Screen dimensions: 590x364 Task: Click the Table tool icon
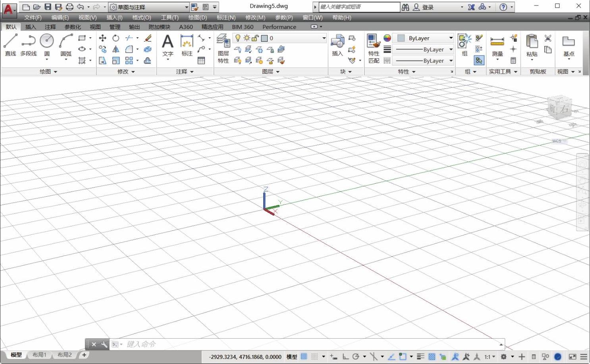[201, 60]
